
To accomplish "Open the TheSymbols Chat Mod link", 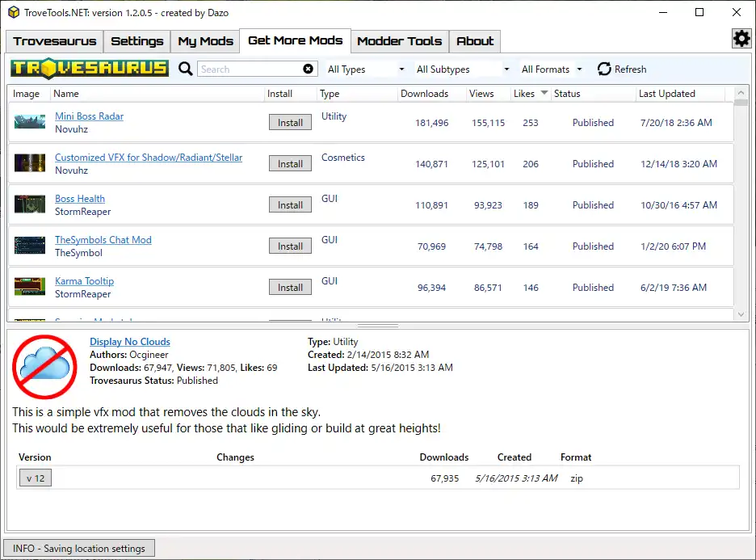I will 103,239.
